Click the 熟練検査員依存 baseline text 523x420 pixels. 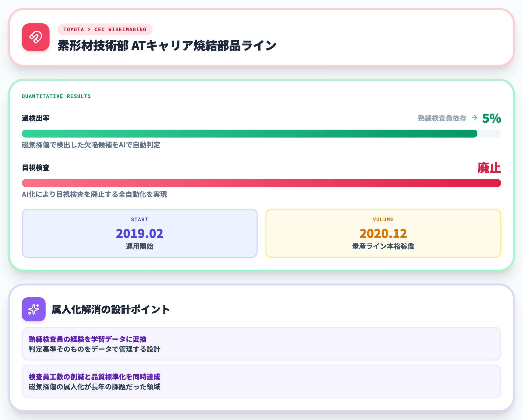click(442, 118)
